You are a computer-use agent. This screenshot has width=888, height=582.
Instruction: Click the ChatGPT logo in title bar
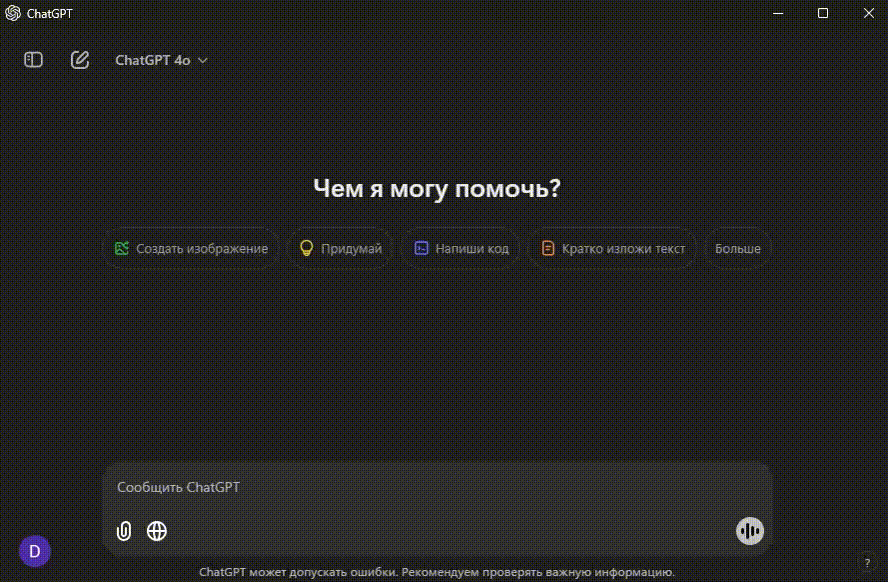(13, 13)
